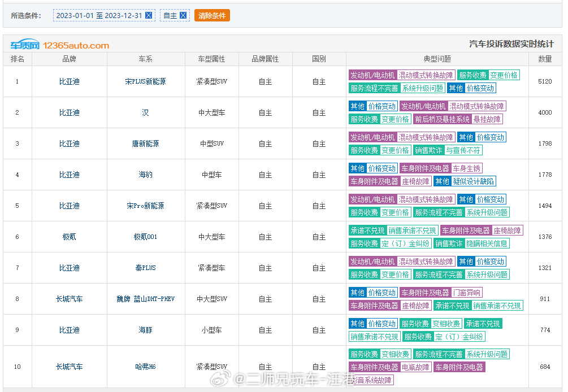Screen dimensions: 568x392
Task: Click the complaint count 1376
Action: click(545, 237)
